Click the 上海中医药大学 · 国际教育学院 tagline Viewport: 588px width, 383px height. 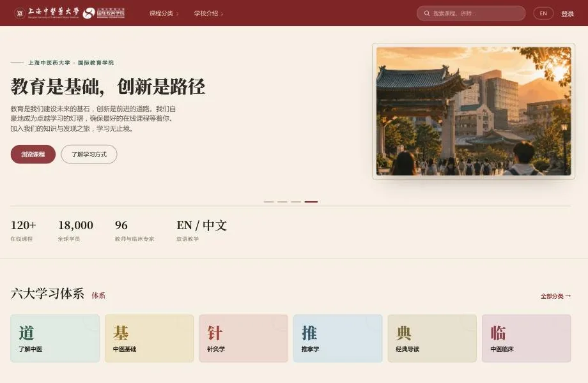pyautogui.click(x=71, y=63)
